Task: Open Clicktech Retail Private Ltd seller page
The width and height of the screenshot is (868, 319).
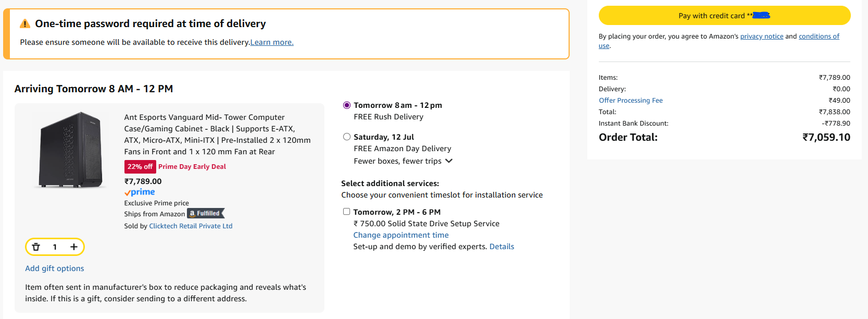Action: pyautogui.click(x=191, y=226)
